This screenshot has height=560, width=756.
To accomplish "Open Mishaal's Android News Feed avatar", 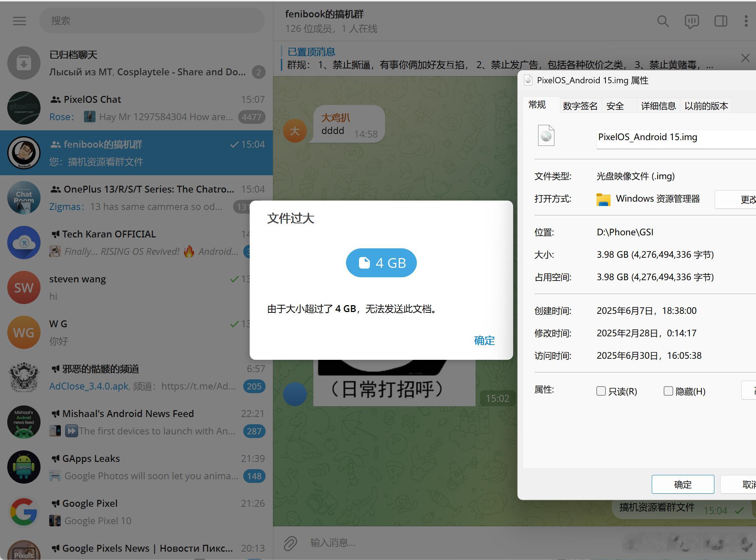I will tap(24, 422).
